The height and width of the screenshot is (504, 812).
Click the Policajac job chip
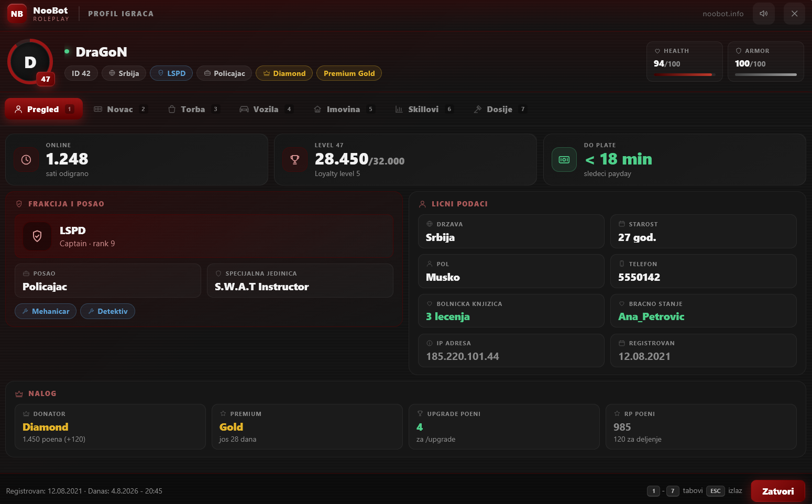224,73
